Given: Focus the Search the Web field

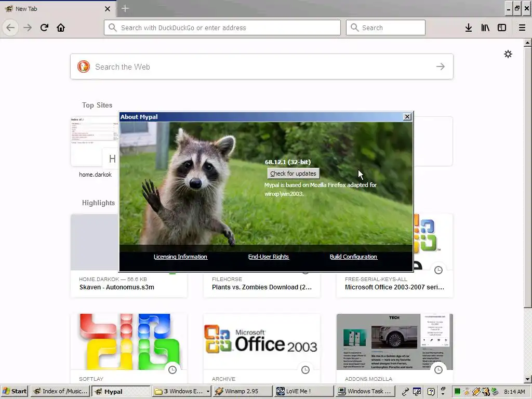Looking at the screenshot, I should point(262,66).
